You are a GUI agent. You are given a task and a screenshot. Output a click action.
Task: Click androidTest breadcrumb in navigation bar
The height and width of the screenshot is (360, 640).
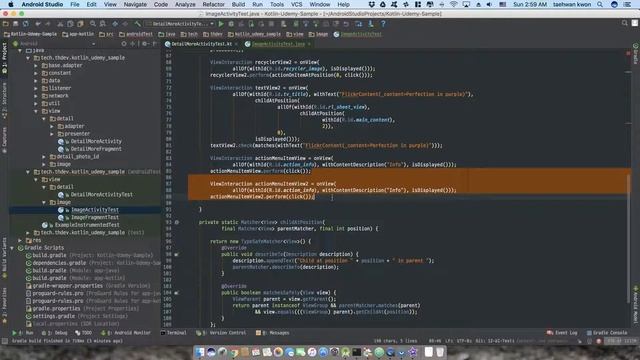pyautogui.click(x=136, y=34)
